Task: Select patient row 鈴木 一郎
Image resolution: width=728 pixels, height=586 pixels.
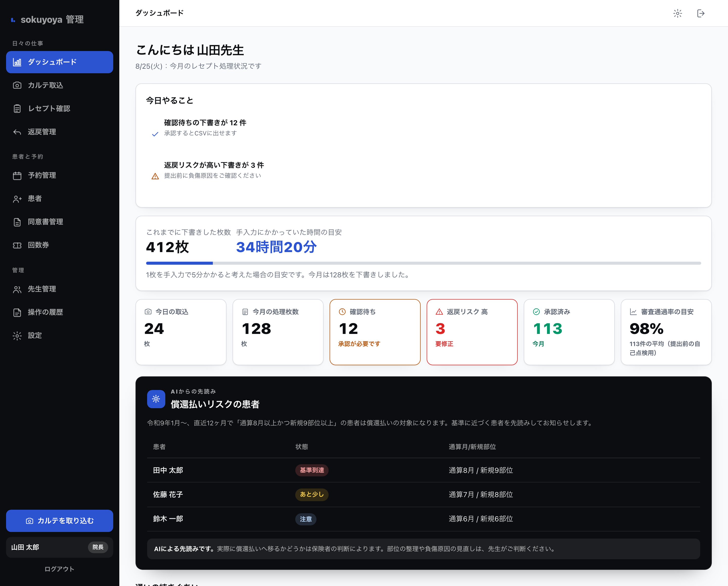Action: point(424,519)
